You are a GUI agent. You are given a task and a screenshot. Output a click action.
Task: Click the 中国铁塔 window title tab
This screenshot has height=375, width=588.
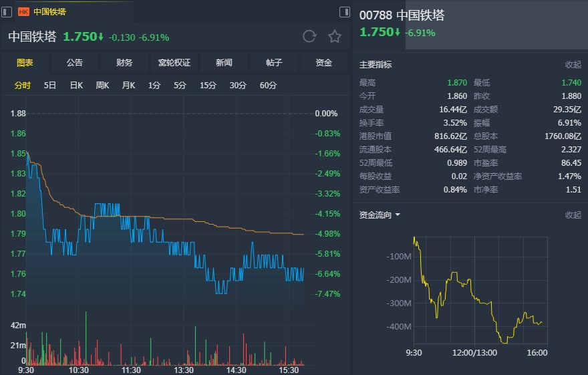(x=50, y=12)
